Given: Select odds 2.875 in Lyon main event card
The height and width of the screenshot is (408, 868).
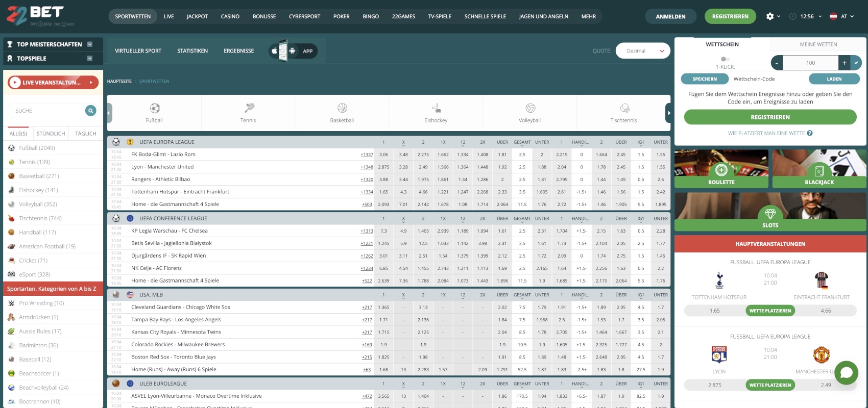Looking at the screenshot, I should coord(715,385).
